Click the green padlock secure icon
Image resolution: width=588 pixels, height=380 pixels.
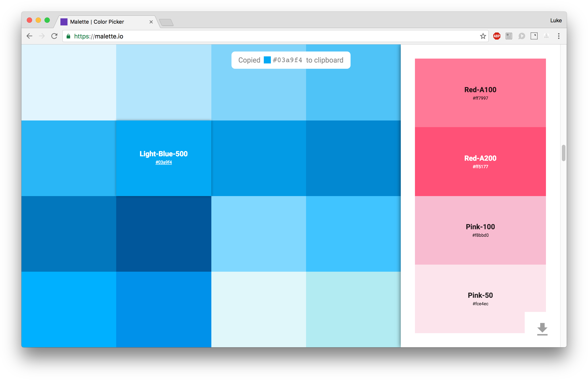68,36
